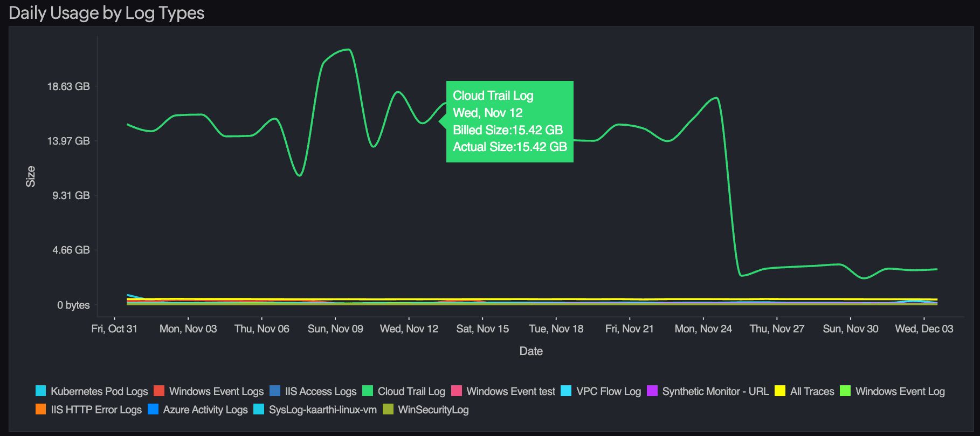Click the 18.63 GB y-axis label
This screenshot has height=436, width=980.
68,86
